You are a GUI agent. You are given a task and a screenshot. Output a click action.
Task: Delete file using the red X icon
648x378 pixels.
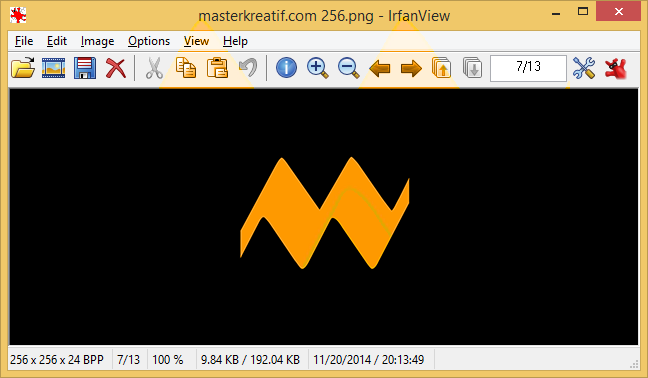(116, 68)
